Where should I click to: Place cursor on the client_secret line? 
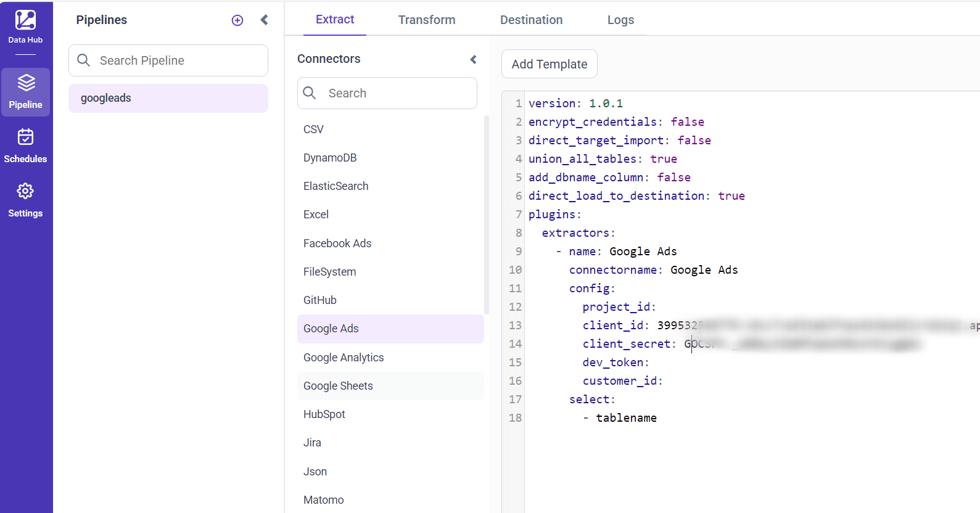point(752,344)
